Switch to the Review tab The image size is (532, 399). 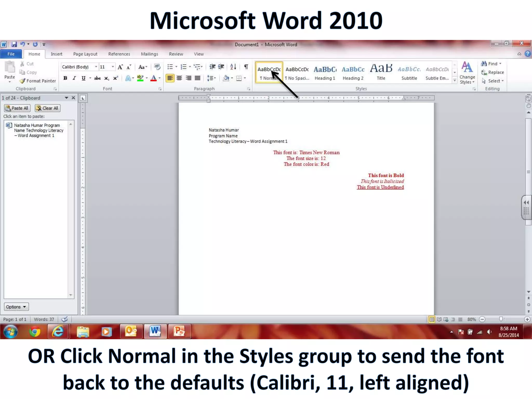tap(176, 54)
